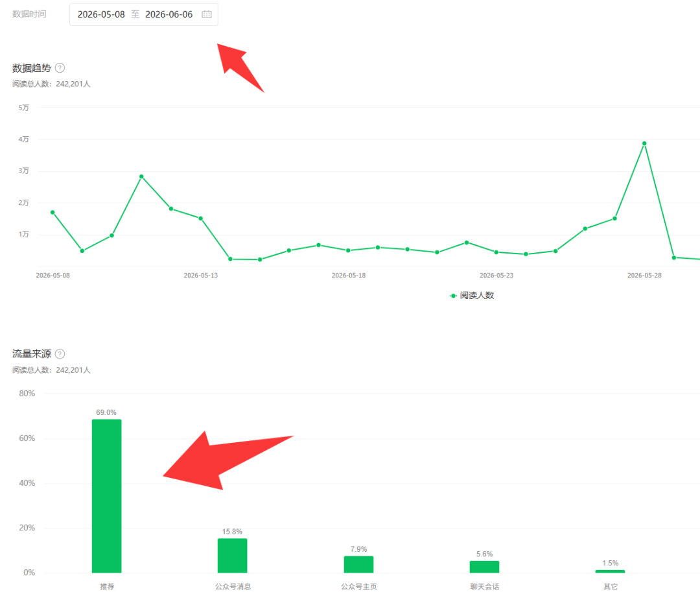Click the data point at 2026-05-18
Screen dimensions: 700x605
(348, 250)
